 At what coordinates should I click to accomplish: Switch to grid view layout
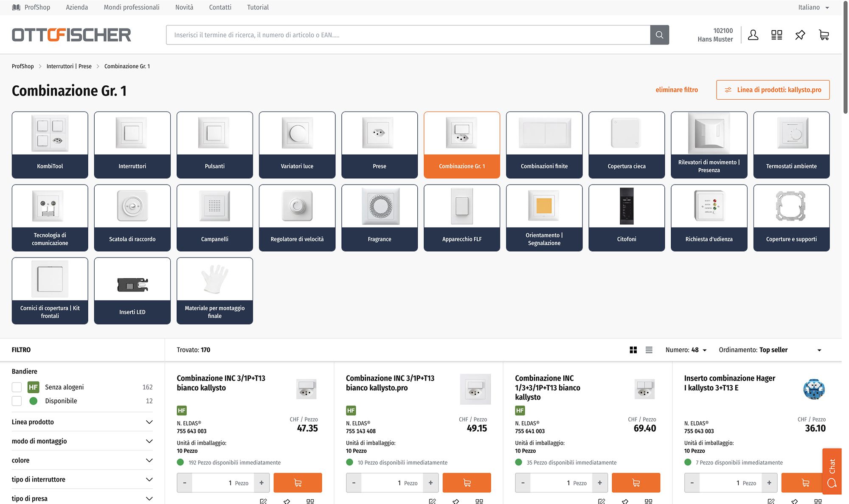(633, 350)
